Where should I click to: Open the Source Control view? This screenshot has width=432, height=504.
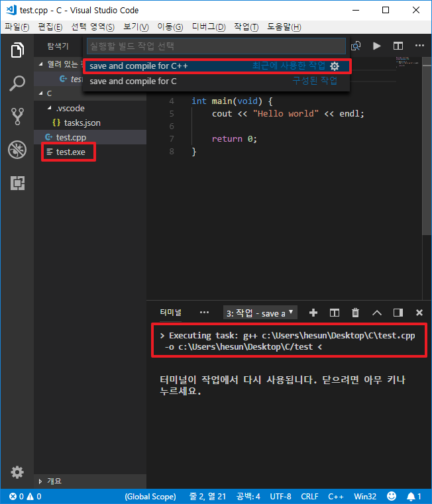[17, 117]
